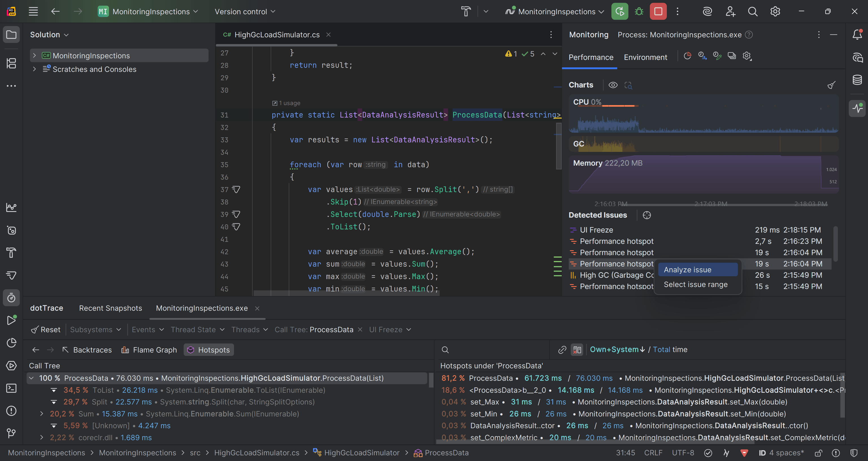The height and width of the screenshot is (461, 868).
Task: Toggle the merge view icon beside Own+System
Action: (577, 350)
